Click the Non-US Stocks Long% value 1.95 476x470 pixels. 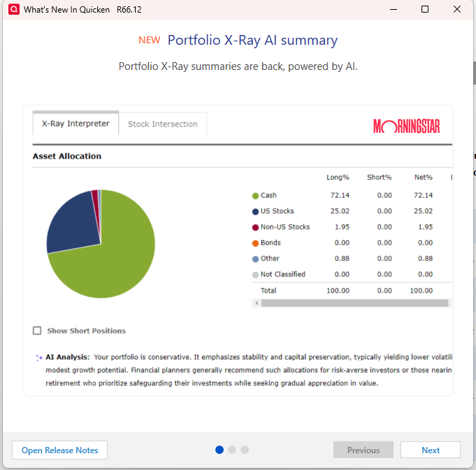[x=342, y=227]
